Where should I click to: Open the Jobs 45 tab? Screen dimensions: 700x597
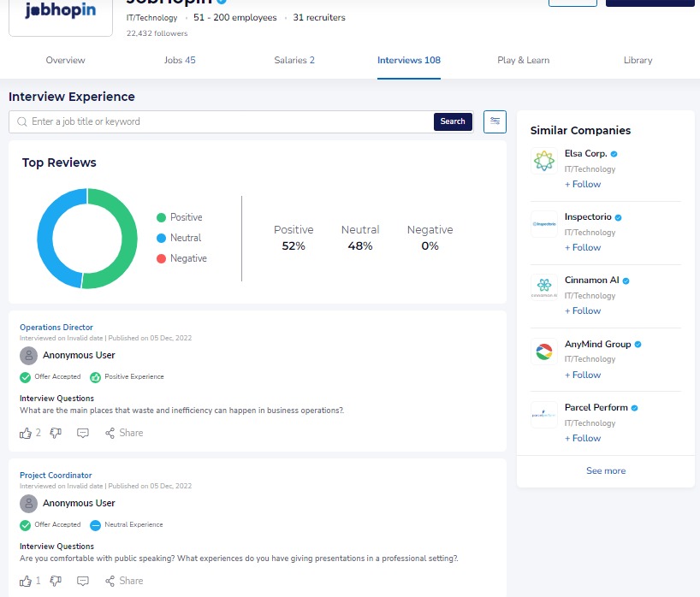coord(180,60)
